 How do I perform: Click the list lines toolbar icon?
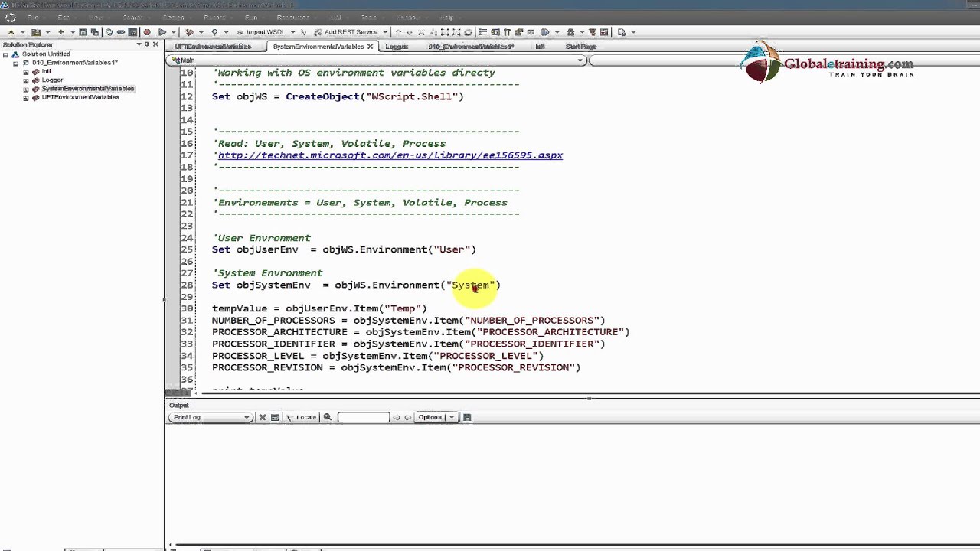pos(483,32)
